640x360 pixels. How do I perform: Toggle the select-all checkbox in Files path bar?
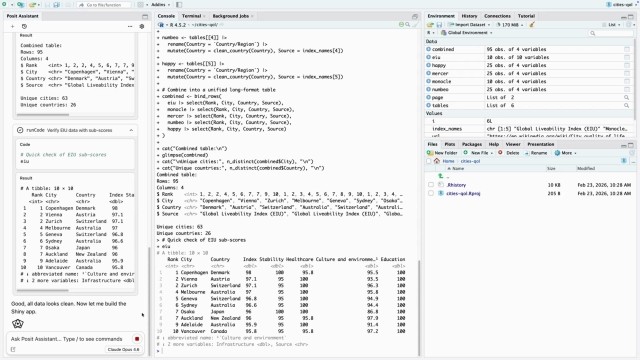coord(429,161)
